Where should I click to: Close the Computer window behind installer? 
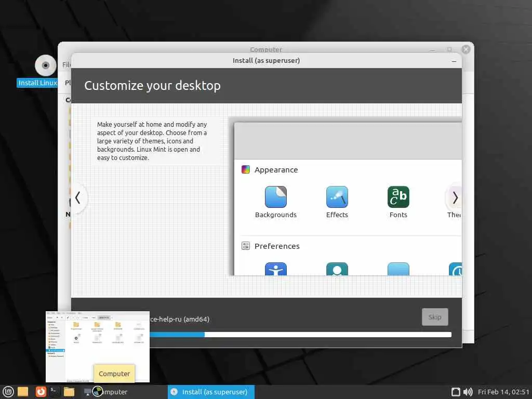[466, 49]
